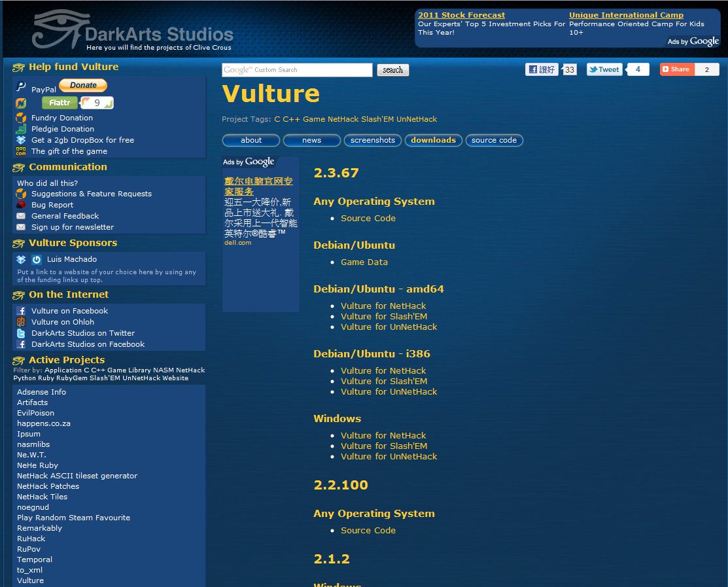Click the orange Share button
Screen dimensions: 728x587
pos(677,69)
